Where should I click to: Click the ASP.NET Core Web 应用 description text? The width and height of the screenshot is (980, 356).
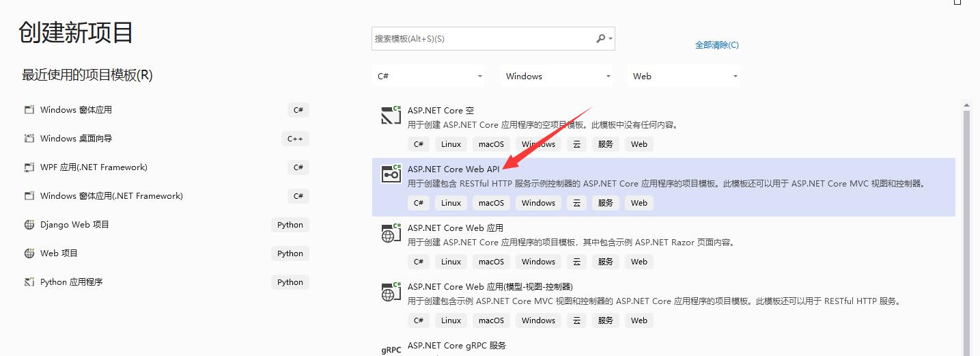pos(571,243)
